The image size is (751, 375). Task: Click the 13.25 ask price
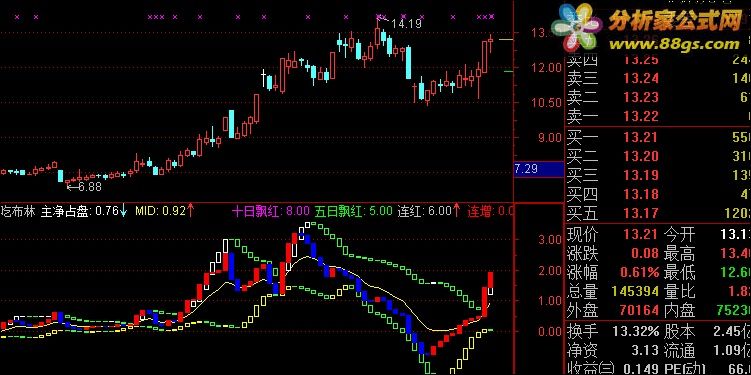[x=641, y=60]
